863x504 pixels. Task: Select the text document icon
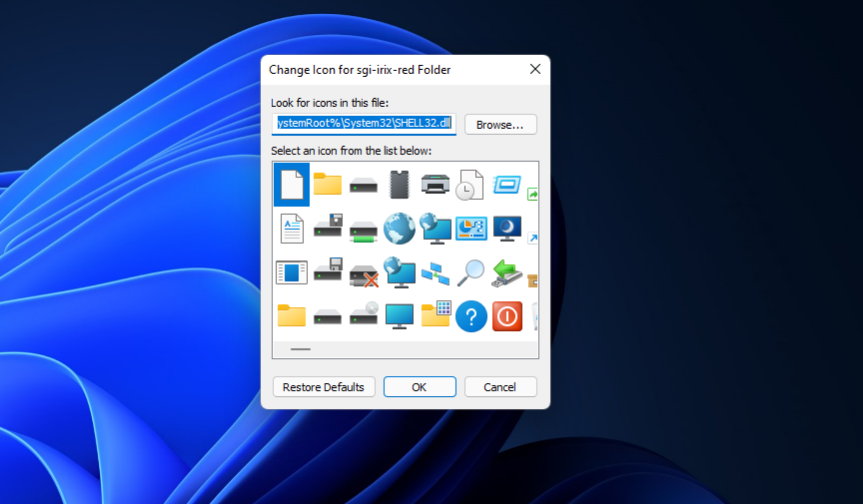click(291, 229)
